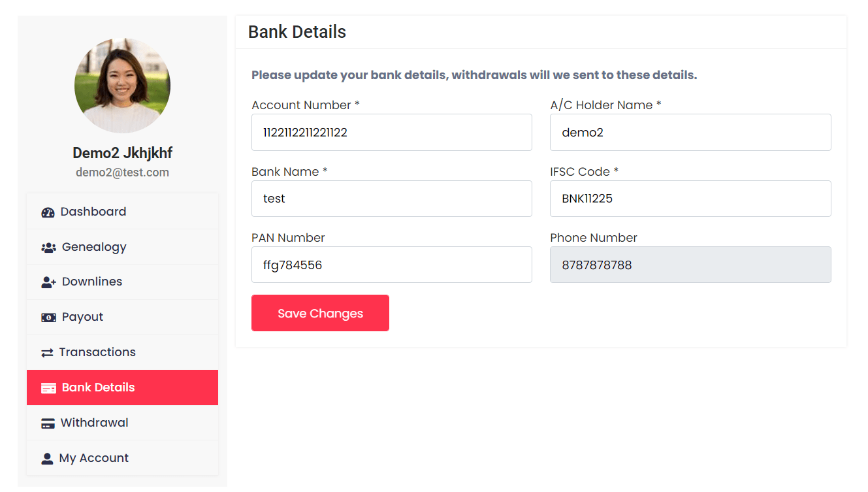Click the Bank Details card icon
This screenshot has height=492, width=868.
tap(48, 387)
